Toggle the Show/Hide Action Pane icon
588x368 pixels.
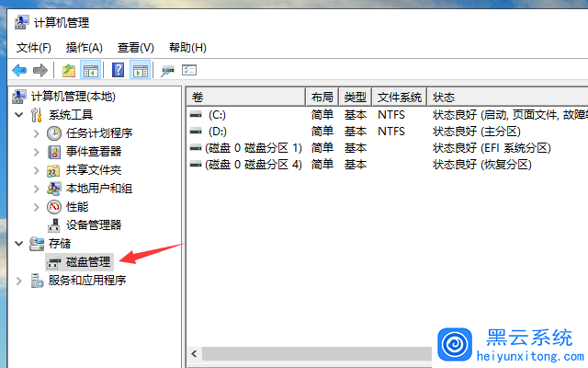pyautogui.click(x=141, y=70)
